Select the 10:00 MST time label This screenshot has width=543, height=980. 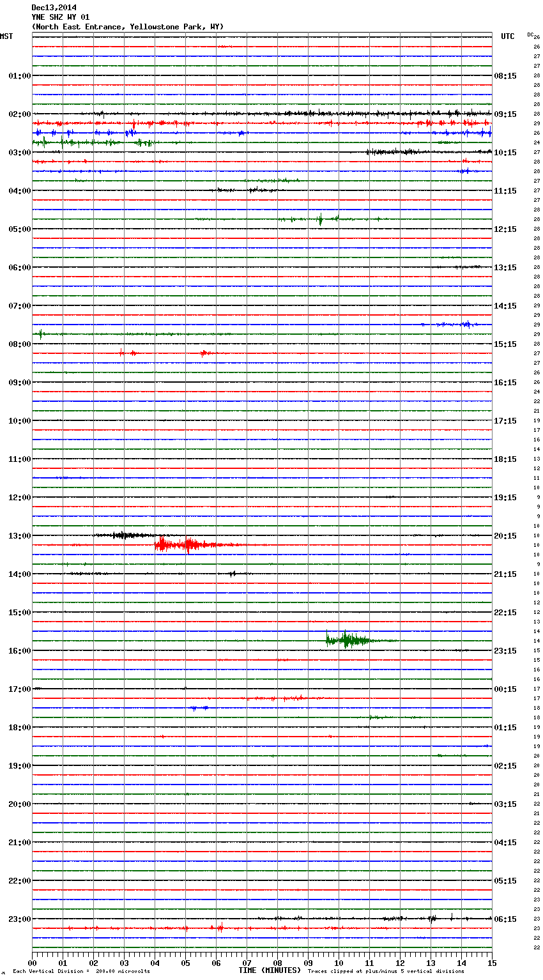coord(20,421)
